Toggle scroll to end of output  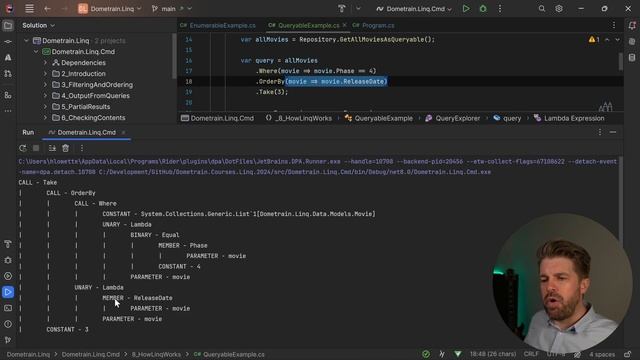tap(52, 148)
